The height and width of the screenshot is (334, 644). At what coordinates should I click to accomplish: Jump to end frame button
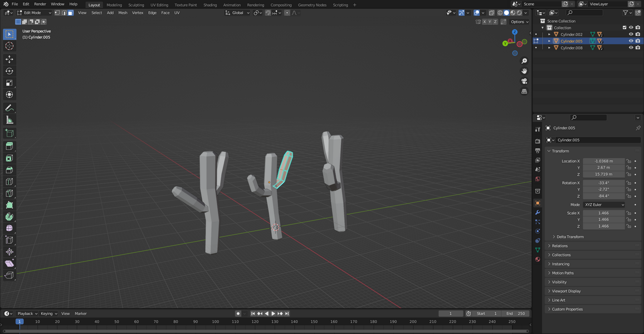pos(287,313)
